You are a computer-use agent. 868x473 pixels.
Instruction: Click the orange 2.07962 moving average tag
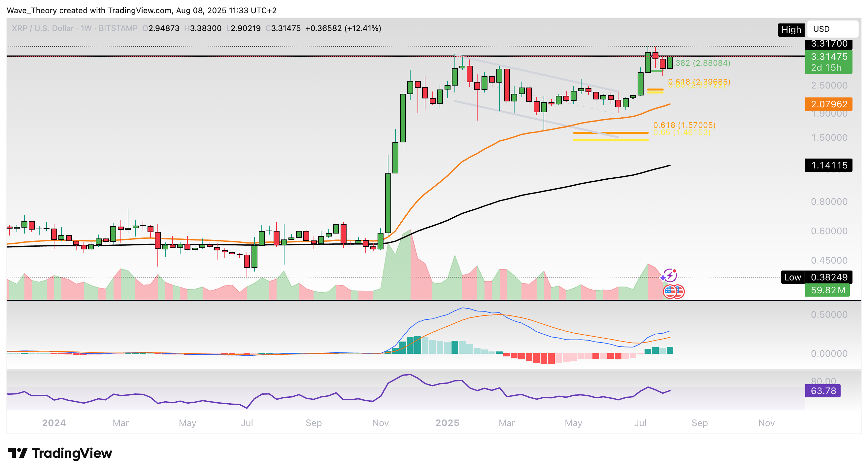click(x=828, y=104)
